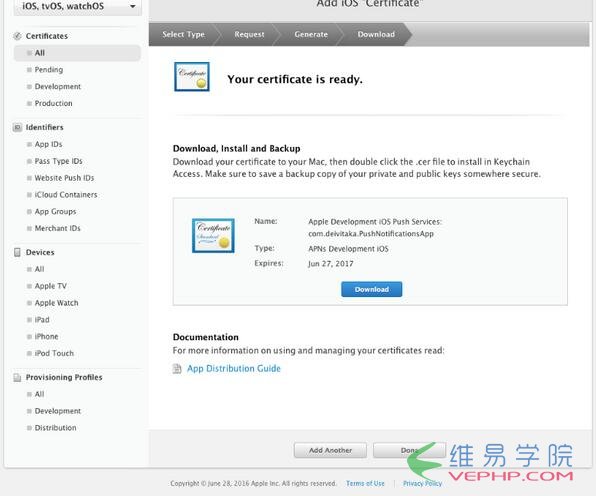Go to the Download step
The image size is (596, 496).
coord(376,34)
